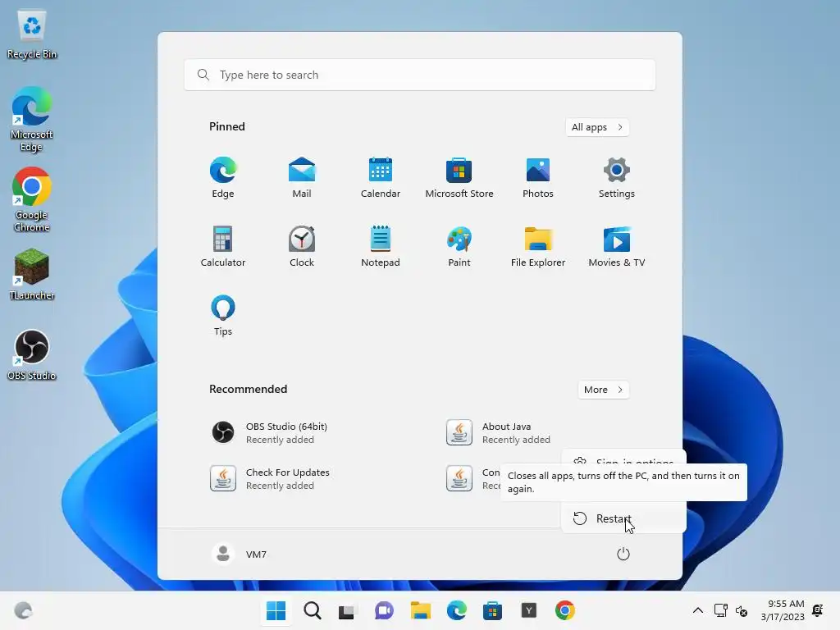This screenshot has height=630, width=840.
Task: Show More recommended items
Action: click(x=604, y=390)
